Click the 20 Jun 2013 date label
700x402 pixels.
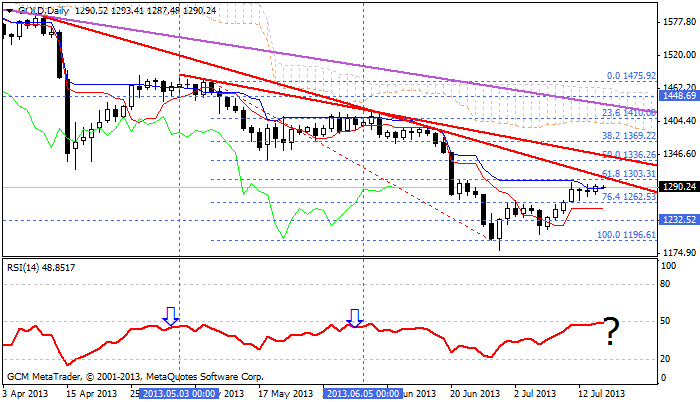(x=475, y=394)
